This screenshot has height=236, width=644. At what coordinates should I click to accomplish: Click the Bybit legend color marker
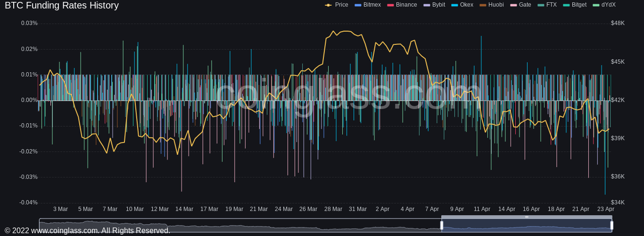pyautogui.click(x=427, y=5)
